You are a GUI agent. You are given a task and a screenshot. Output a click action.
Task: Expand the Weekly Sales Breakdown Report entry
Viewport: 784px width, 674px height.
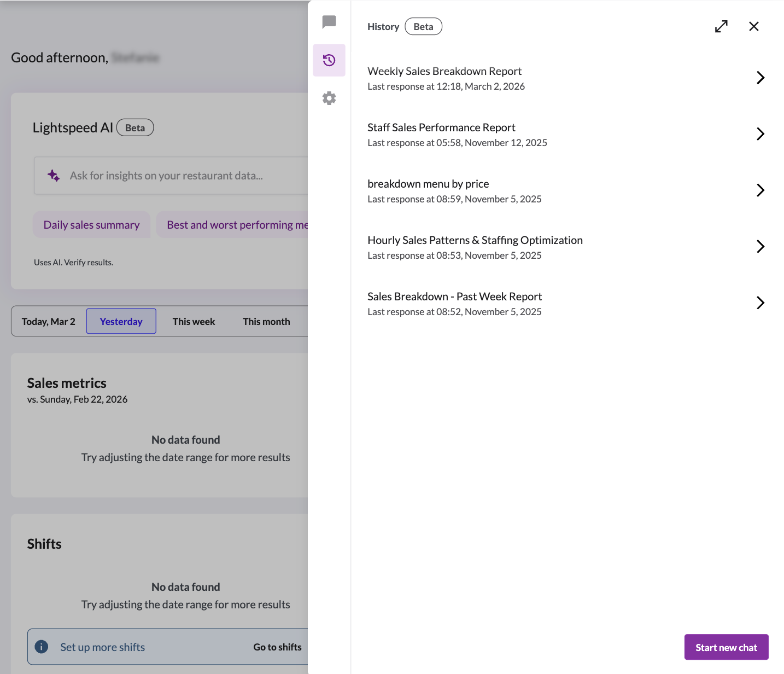[760, 77]
